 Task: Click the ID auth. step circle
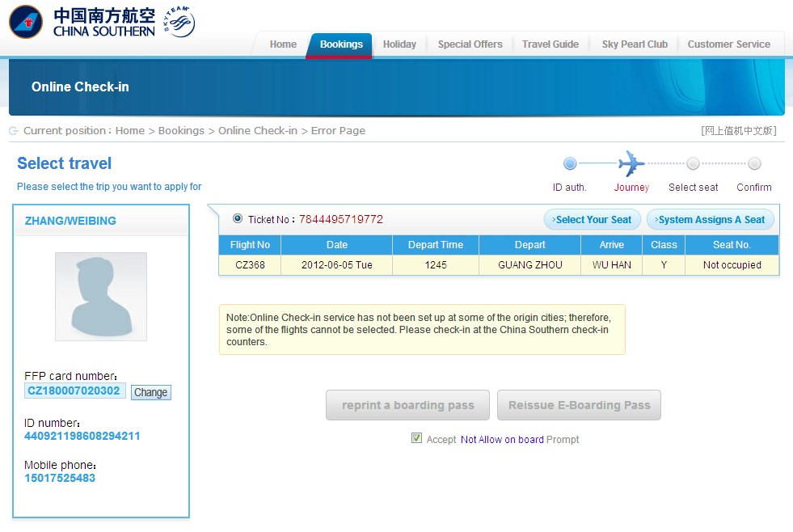coord(570,164)
